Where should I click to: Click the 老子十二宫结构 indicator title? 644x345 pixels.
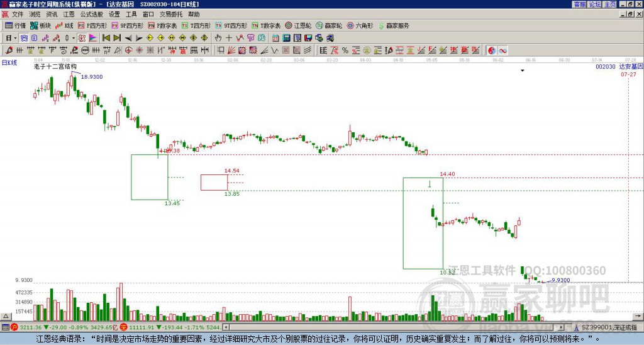click(55, 66)
